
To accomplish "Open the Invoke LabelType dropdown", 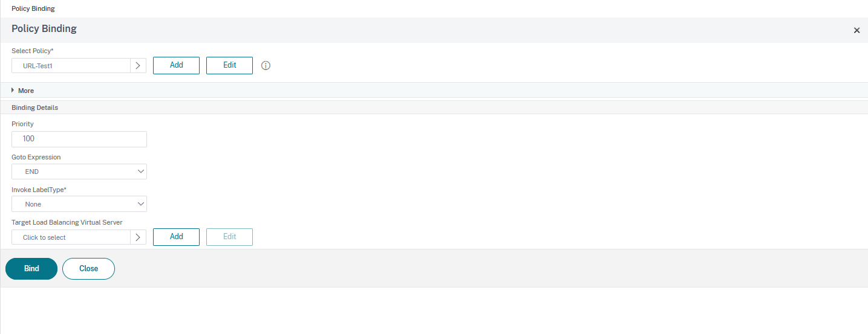I will point(79,204).
